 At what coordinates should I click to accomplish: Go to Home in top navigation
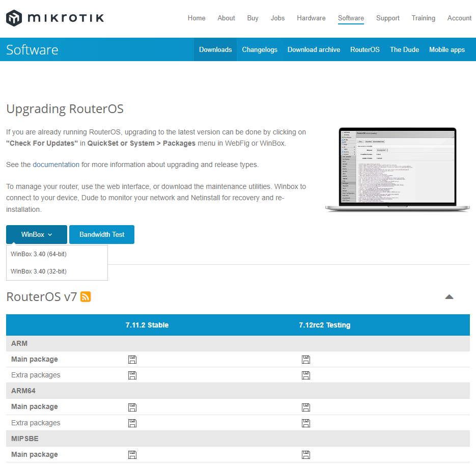click(x=197, y=18)
